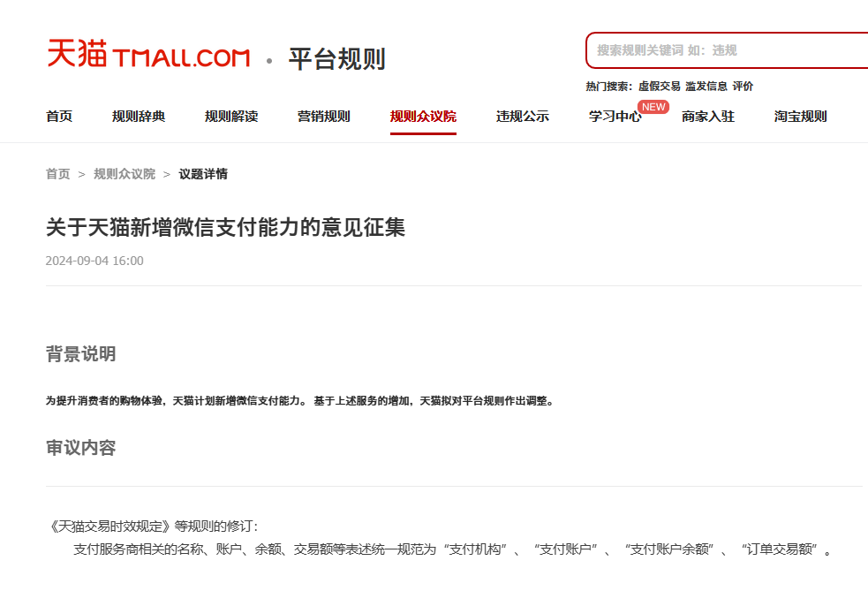Click the 首页 breadcrumb link

coord(58,174)
